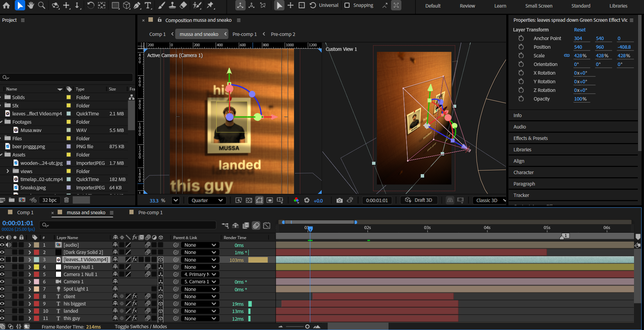Toggle visibility of the landed text layer

[2, 311]
